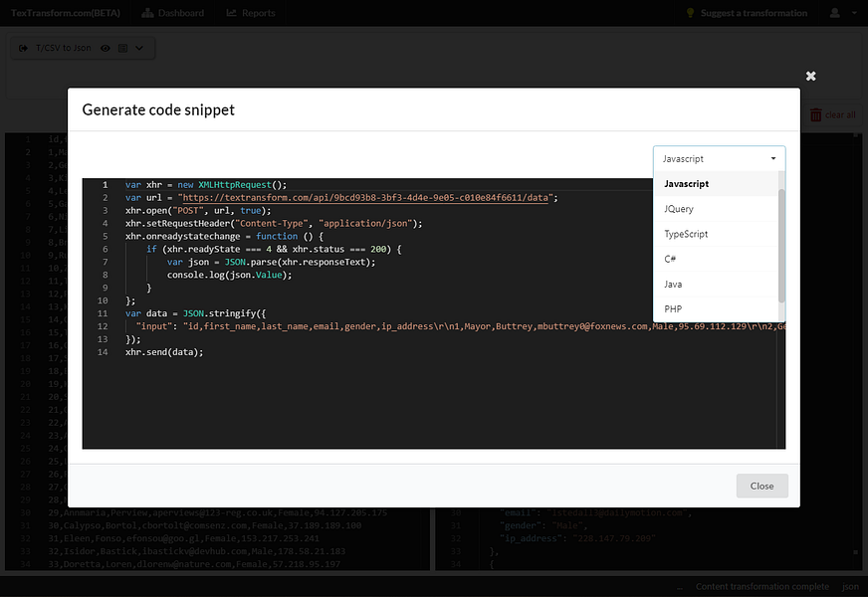The width and height of the screenshot is (868, 597).
Task: Click the language list scrollbar
Action: pos(781,246)
